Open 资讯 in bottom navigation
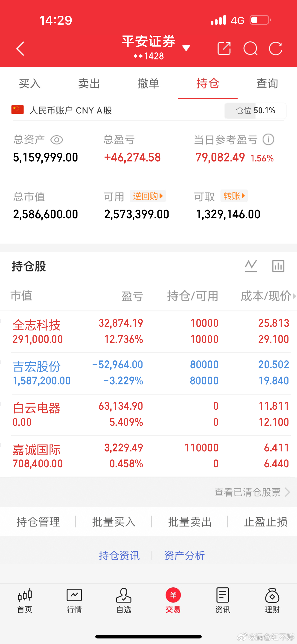297x644 pixels. [223, 600]
